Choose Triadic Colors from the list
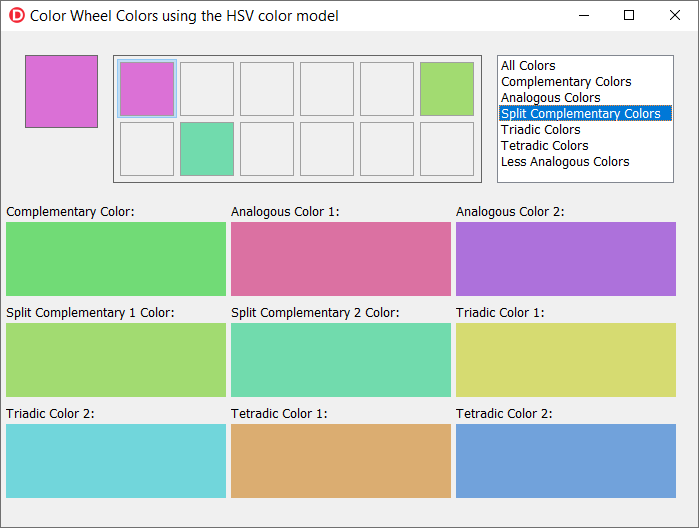Screen dimensions: 699x528 [x=541, y=130]
